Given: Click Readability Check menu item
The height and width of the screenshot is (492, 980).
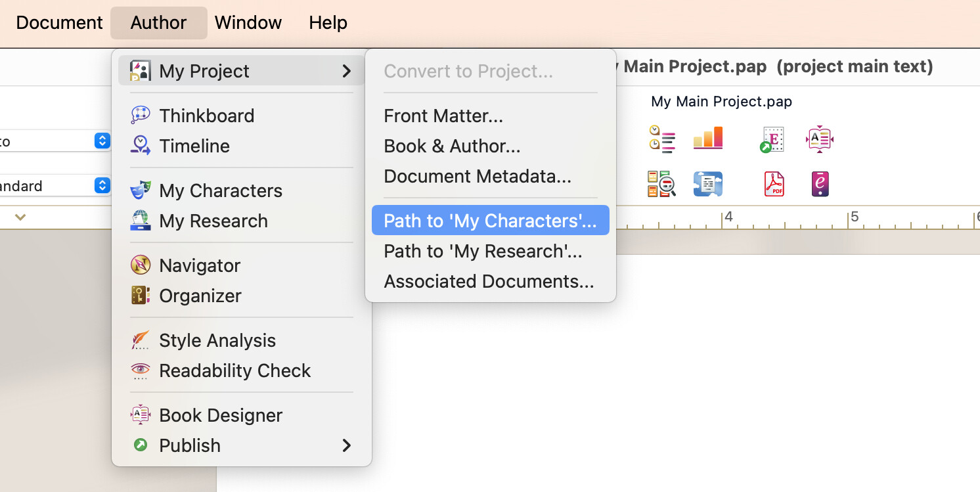Looking at the screenshot, I should [234, 370].
